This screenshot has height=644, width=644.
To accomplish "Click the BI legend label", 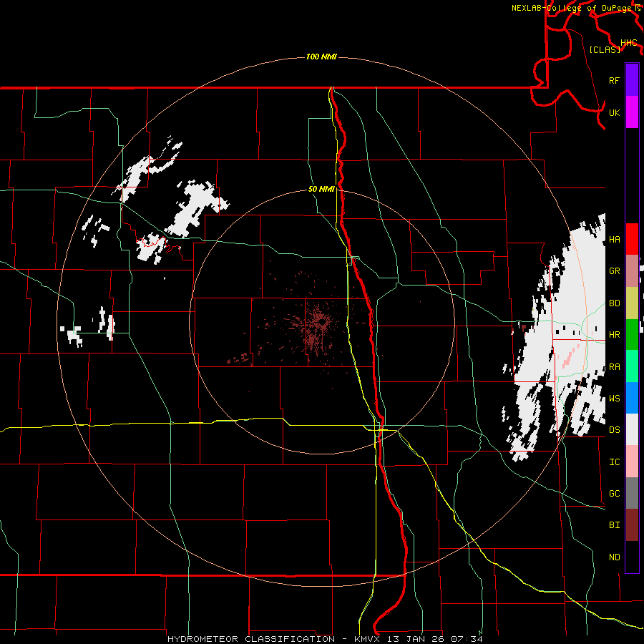I will pyautogui.click(x=614, y=525).
